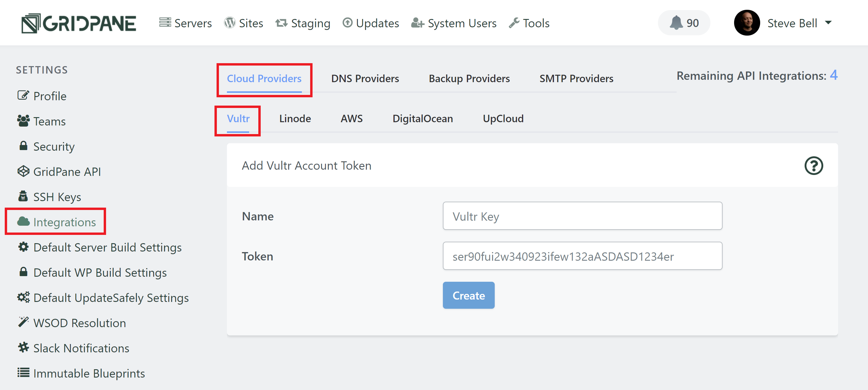Switch to the Backup Providers tab

[469, 78]
